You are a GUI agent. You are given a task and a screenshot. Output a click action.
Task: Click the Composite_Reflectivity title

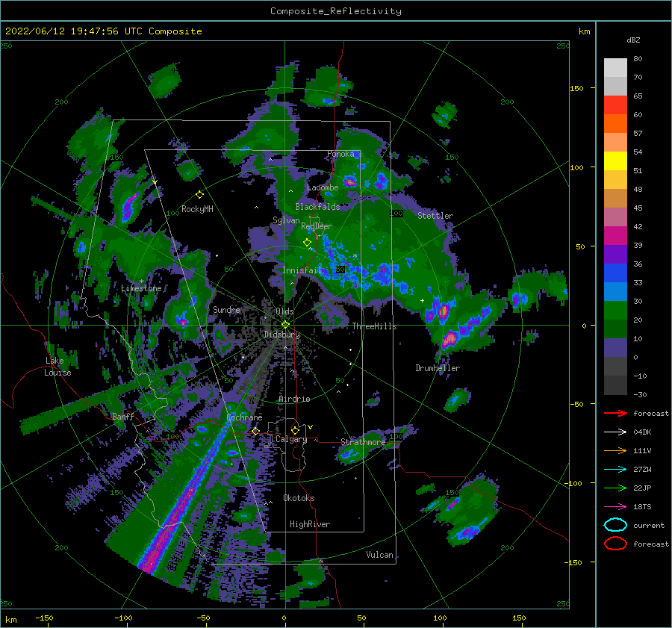pyautogui.click(x=336, y=11)
